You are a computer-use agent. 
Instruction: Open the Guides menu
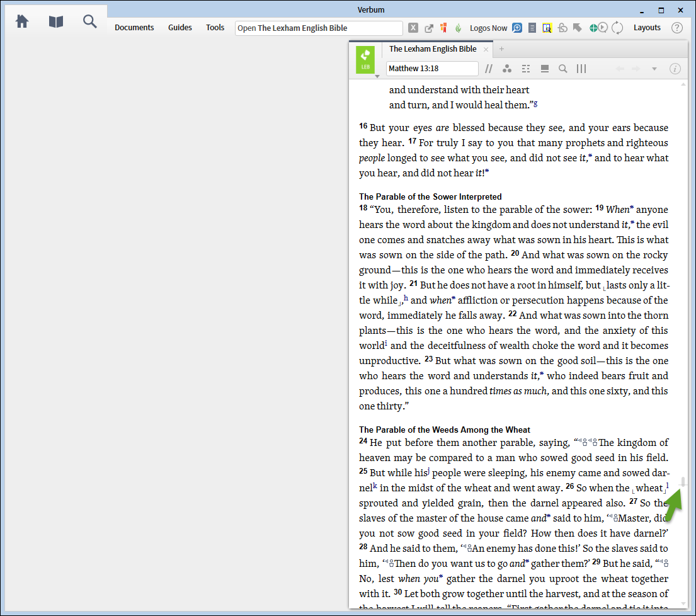click(x=180, y=28)
